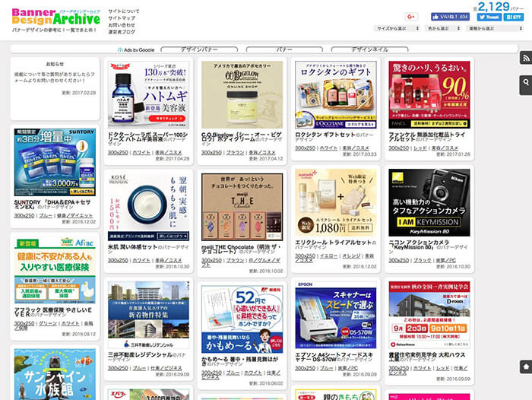Image resolution: width=532 pixels, height=400 pixels.
Task: Click グリーン tag under Aflac card
Action: (48, 324)
